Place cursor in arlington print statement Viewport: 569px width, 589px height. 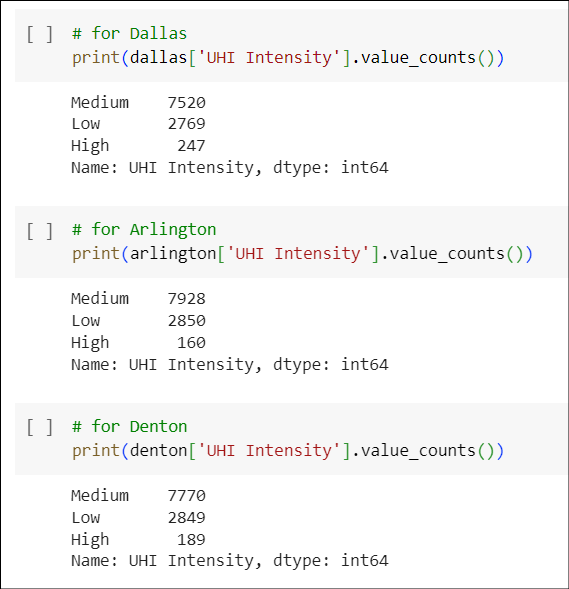click(x=302, y=254)
